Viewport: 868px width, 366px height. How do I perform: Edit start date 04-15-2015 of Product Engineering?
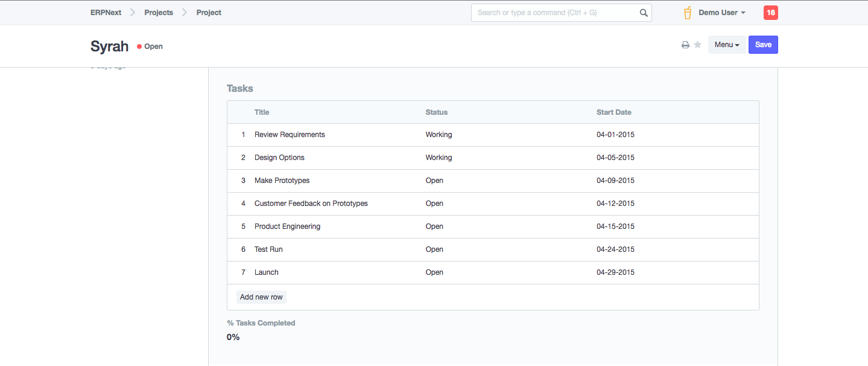pyautogui.click(x=615, y=226)
